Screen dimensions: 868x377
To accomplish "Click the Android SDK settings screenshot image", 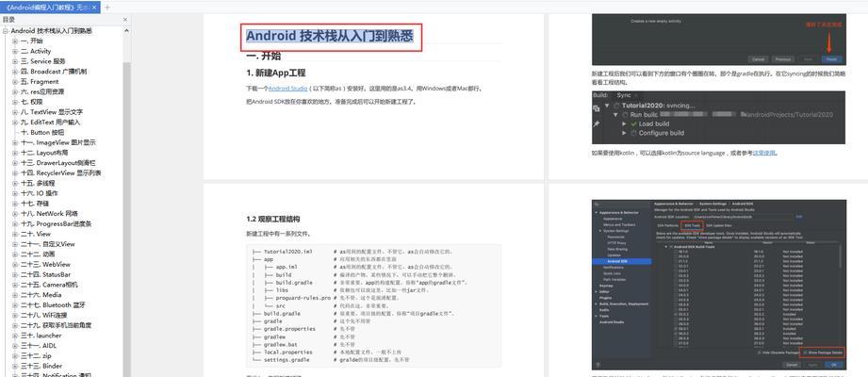I will [x=718, y=285].
